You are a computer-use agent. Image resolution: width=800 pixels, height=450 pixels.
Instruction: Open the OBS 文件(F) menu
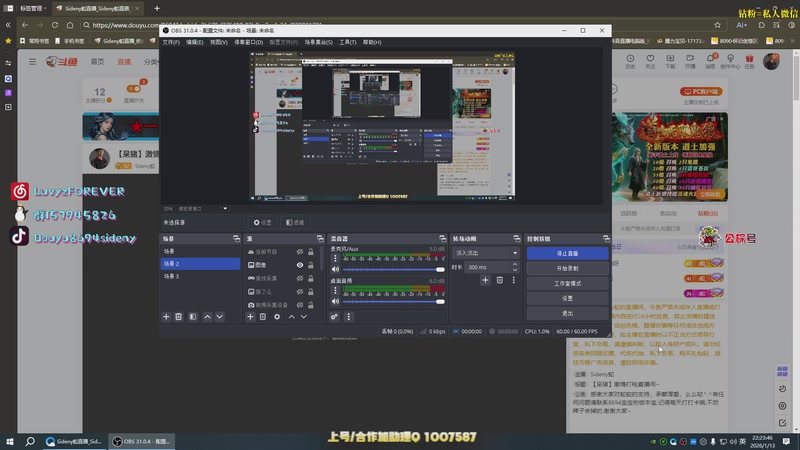point(171,42)
